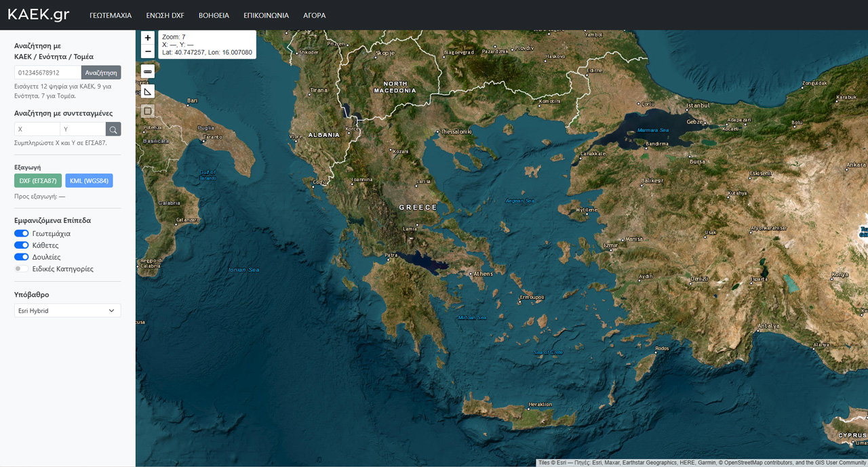Visit the ΑΓΟΡΑ menu item
The height and width of the screenshot is (467, 868).
coord(315,14)
